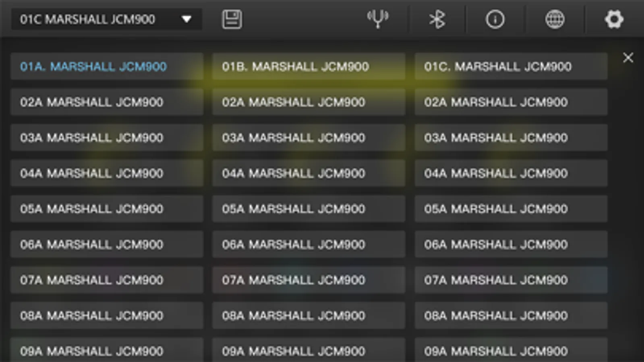Open 08A MARSHALL JCM900 in the right column

(511, 315)
